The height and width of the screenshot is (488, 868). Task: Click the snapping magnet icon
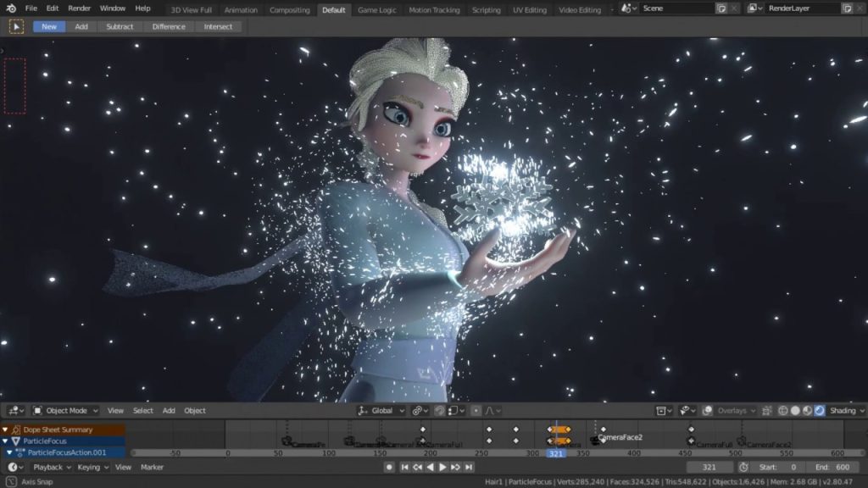[439, 410]
